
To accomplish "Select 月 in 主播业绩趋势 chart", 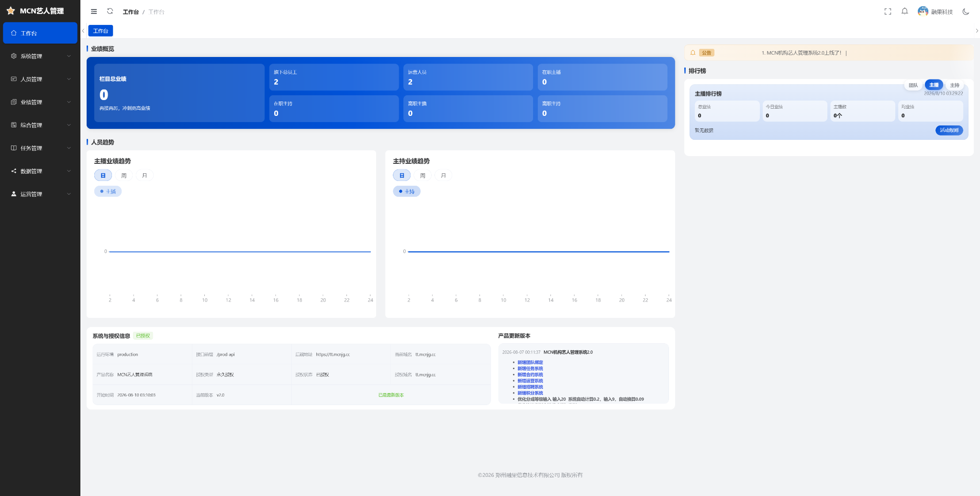I will point(145,176).
